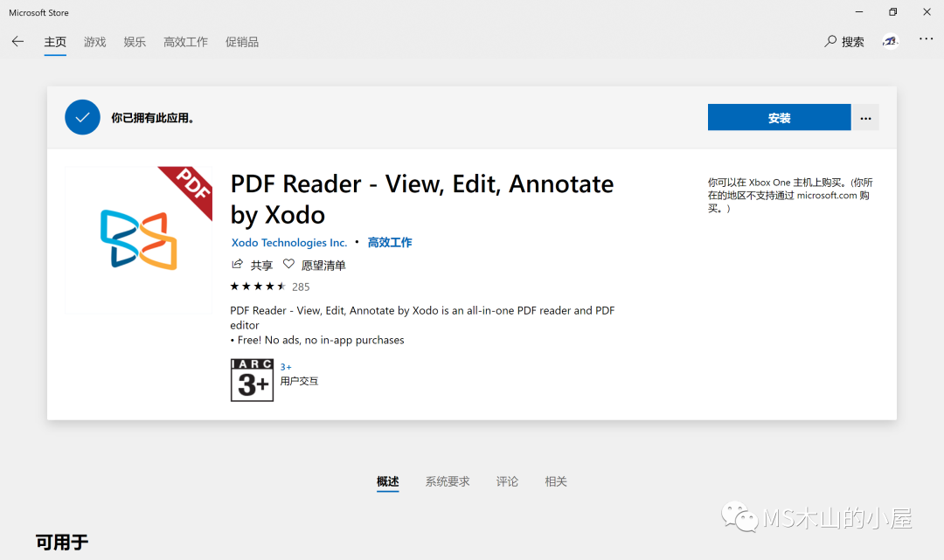Click the Free! No ads description line

click(x=317, y=340)
